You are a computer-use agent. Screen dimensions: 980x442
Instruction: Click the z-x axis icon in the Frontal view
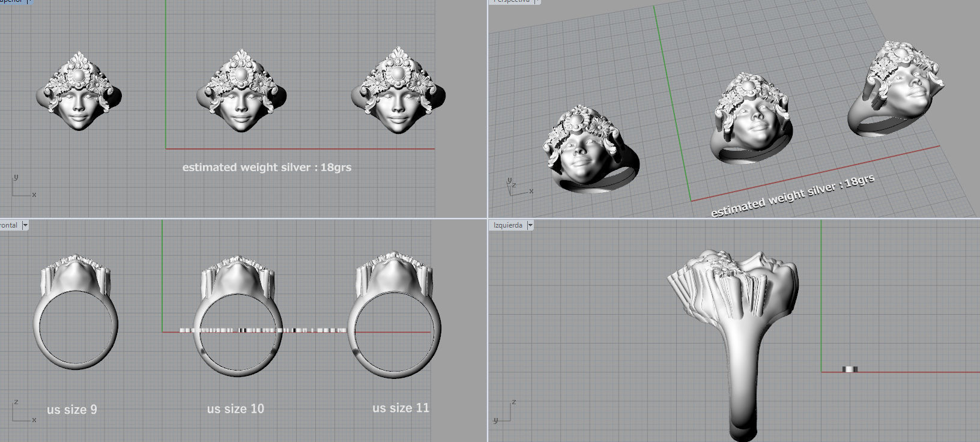(23, 411)
